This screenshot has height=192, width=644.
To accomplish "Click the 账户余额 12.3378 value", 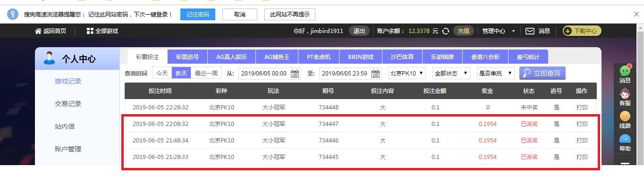I will click(419, 31).
